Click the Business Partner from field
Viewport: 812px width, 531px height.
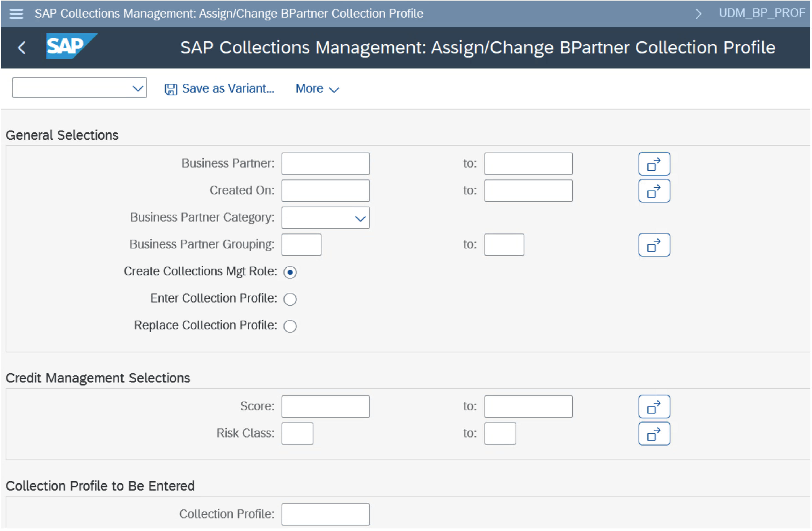pos(326,164)
